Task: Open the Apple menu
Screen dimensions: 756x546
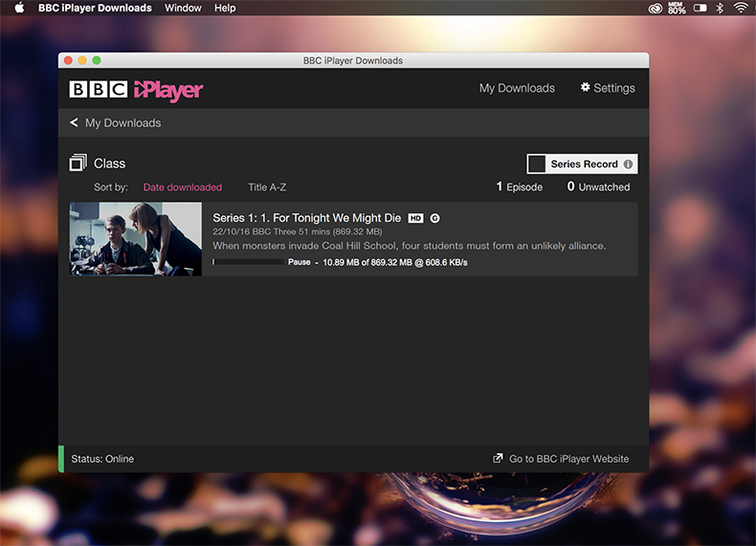Action: point(19,8)
